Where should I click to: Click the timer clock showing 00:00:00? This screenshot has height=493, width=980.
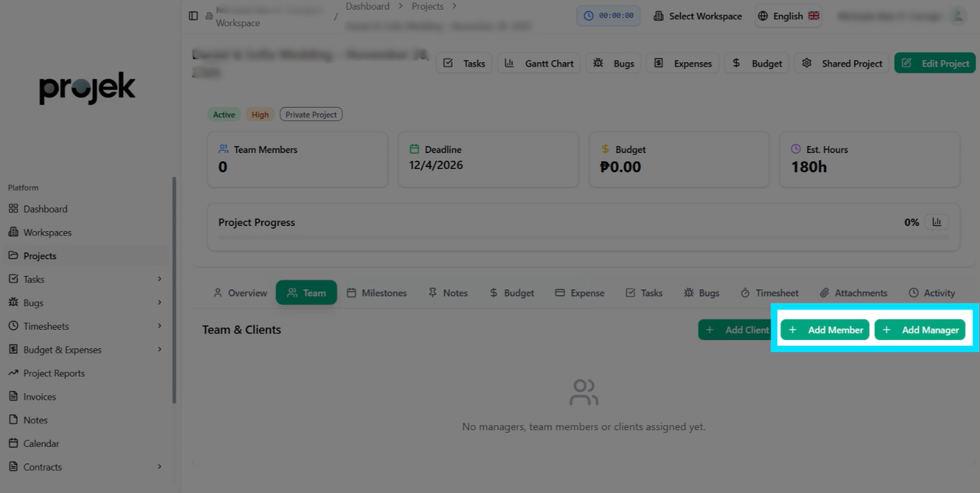pyautogui.click(x=608, y=16)
